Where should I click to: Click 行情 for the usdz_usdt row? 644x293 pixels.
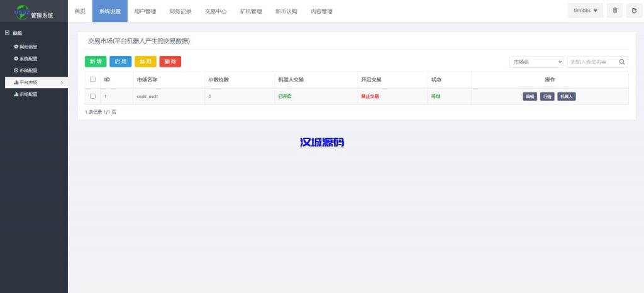tap(547, 96)
